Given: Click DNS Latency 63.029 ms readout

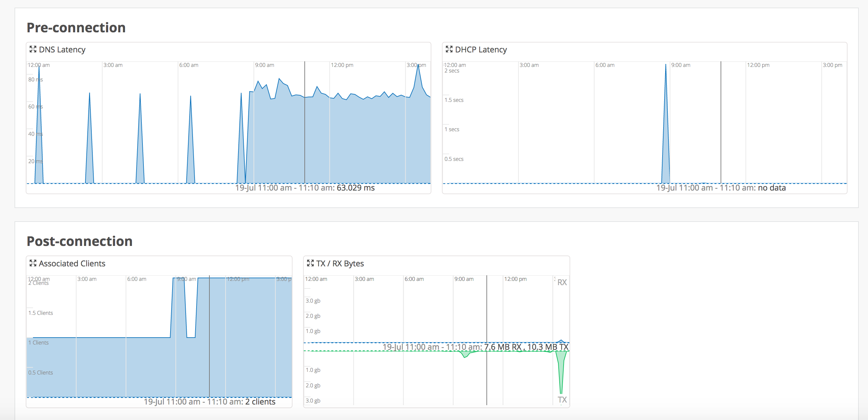Looking at the screenshot, I should click(356, 188).
